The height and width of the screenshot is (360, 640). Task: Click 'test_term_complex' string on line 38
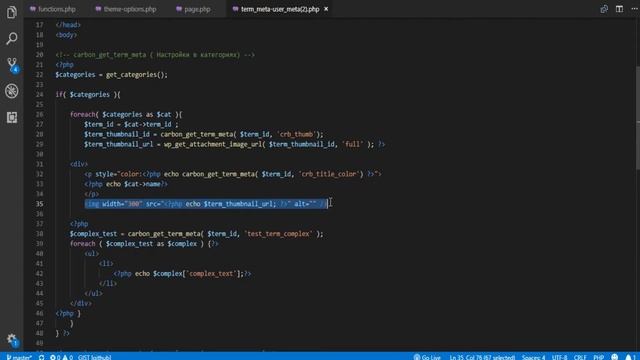pyautogui.click(x=279, y=234)
